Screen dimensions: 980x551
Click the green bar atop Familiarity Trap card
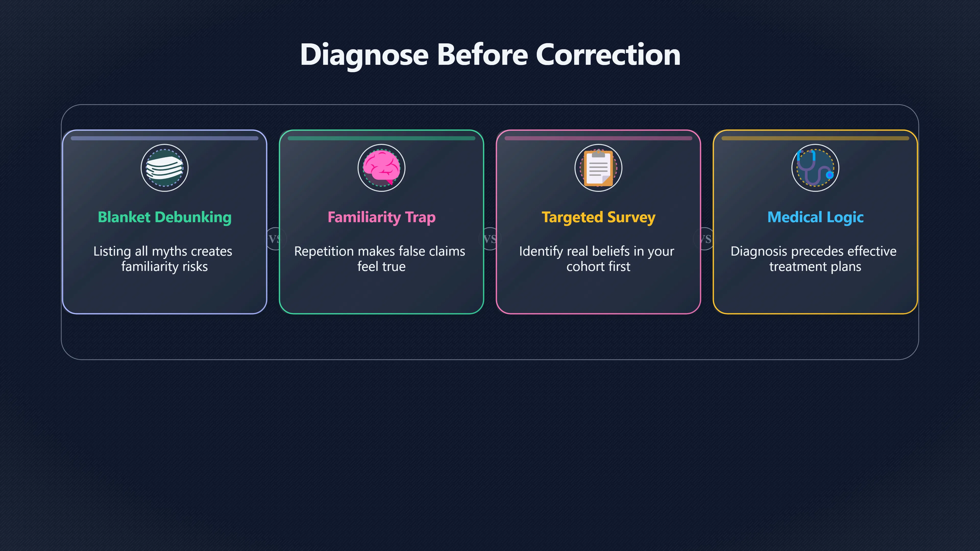click(381, 138)
